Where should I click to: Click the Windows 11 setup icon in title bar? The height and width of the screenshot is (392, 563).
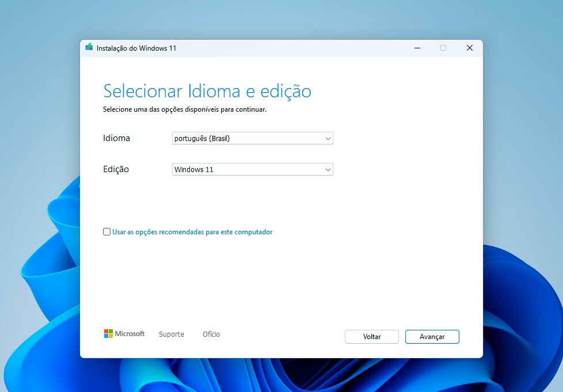[x=89, y=48]
